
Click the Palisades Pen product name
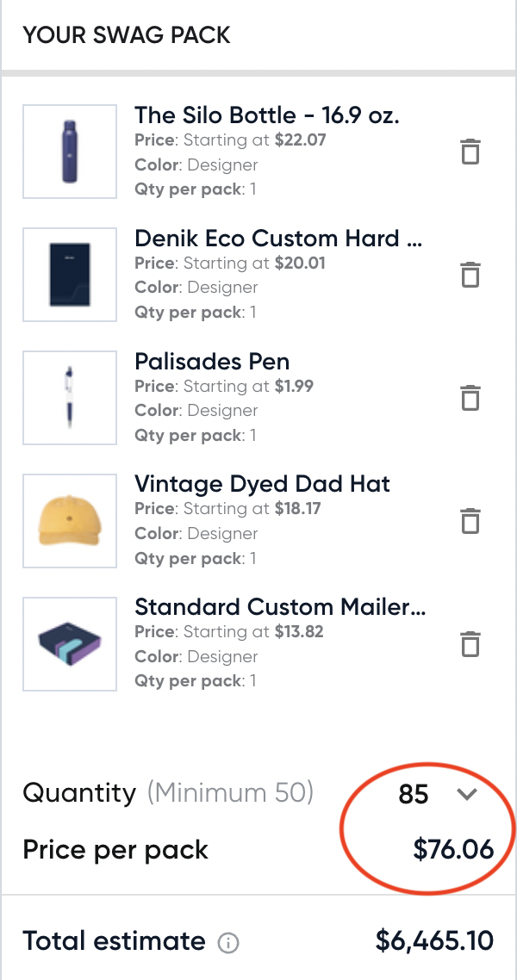pyautogui.click(x=213, y=361)
